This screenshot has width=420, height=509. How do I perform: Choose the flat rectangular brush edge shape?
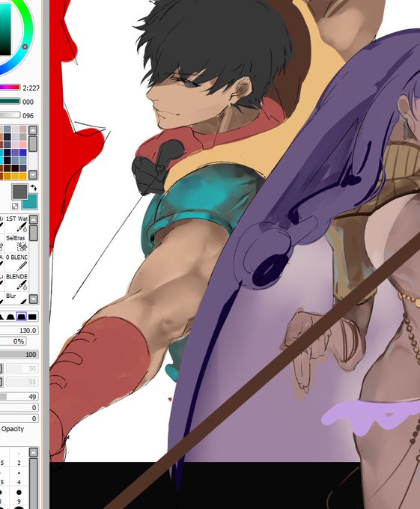32,317
